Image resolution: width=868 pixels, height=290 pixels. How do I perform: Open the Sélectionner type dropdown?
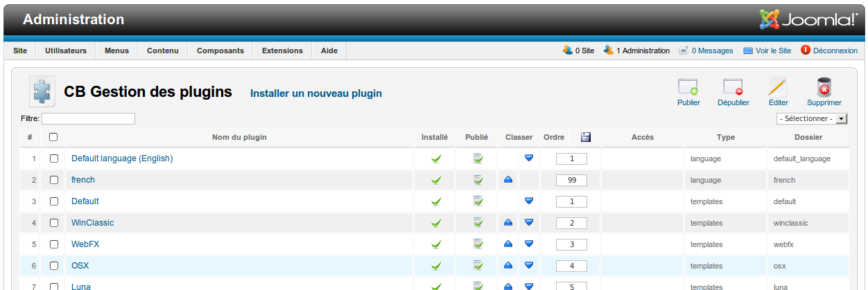(813, 119)
